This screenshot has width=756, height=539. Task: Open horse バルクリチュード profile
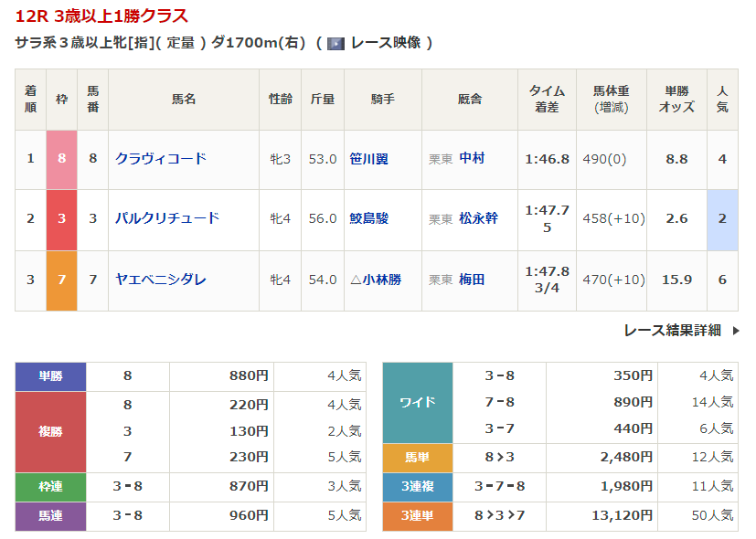pos(167,218)
